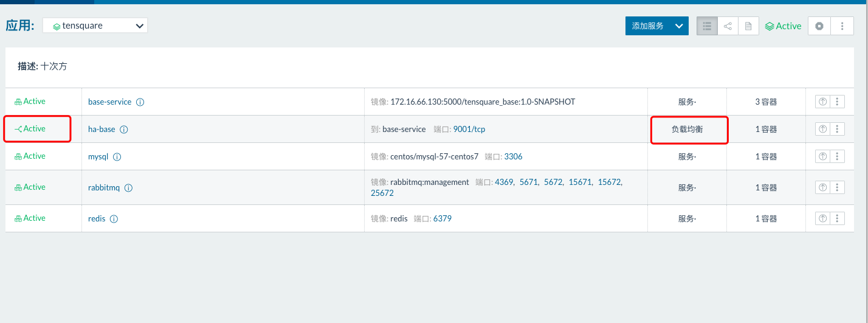868x323 pixels.
Task: Open the stack more-actions menu
Action: [842, 26]
